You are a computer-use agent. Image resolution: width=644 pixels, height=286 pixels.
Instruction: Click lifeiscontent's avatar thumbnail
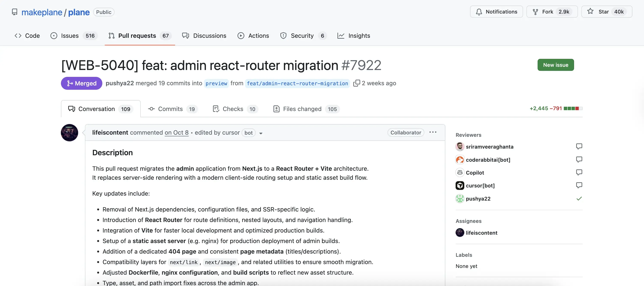click(70, 133)
